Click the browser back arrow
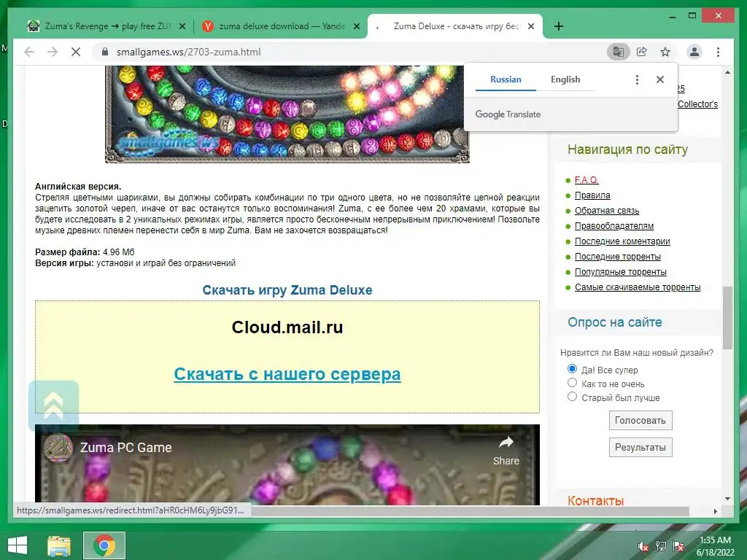The image size is (747, 560). click(x=29, y=52)
